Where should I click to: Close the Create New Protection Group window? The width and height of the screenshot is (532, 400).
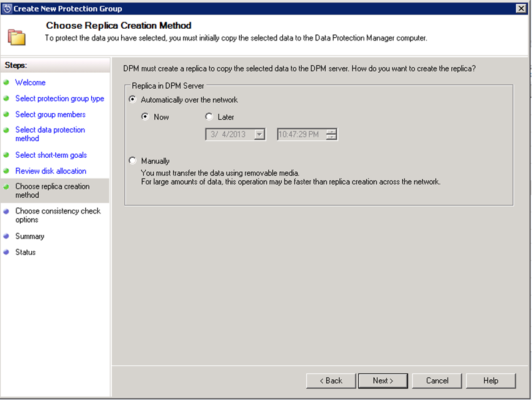[x=521, y=9]
